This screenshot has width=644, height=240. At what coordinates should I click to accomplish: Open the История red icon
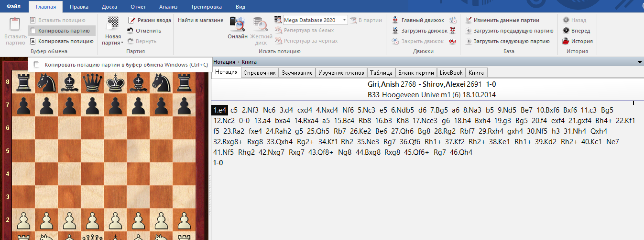566,41
